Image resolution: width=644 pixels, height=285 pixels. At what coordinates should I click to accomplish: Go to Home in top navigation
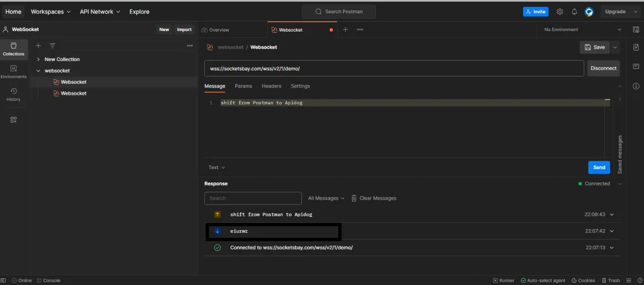(13, 12)
